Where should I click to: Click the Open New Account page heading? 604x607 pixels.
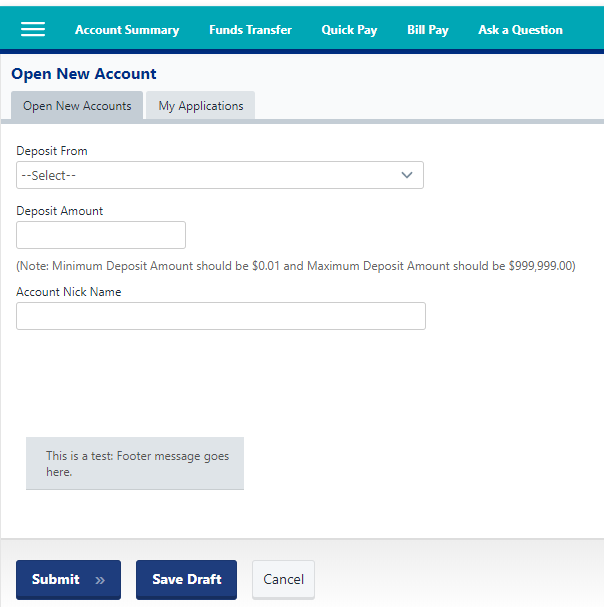(x=84, y=74)
